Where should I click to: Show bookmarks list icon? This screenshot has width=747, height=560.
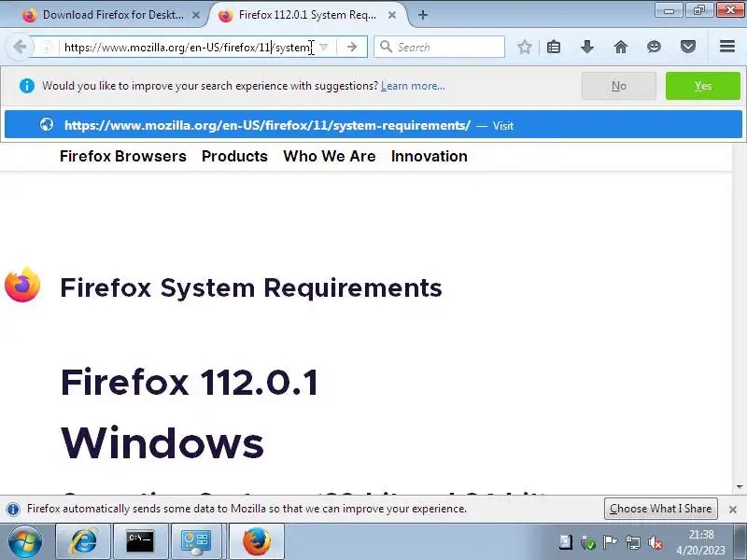pyautogui.click(x=553, y=47)
